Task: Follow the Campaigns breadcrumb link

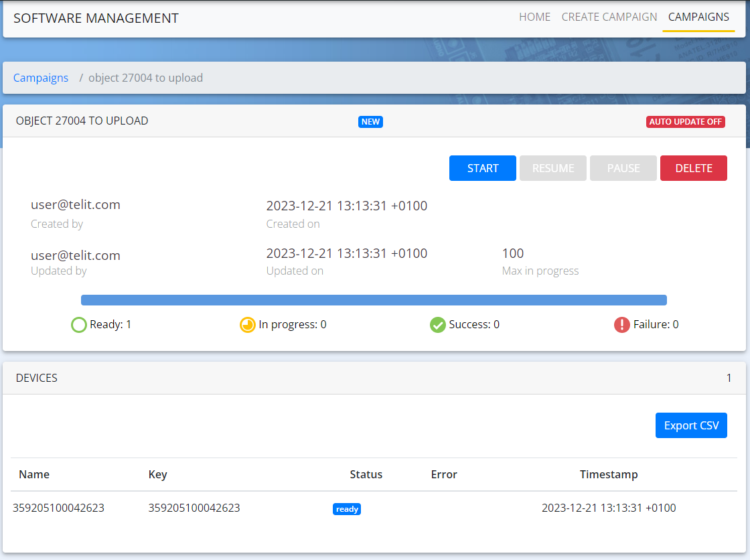Action: point(41,78)
